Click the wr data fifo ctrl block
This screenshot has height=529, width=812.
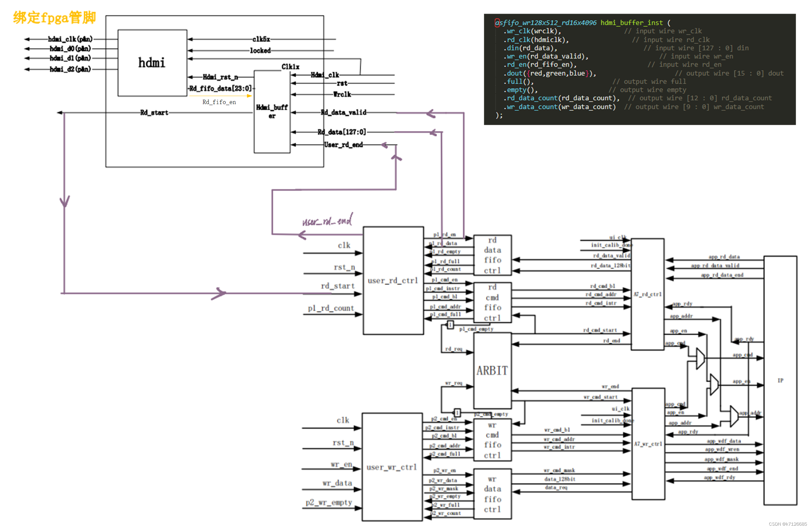pos(492,494)
